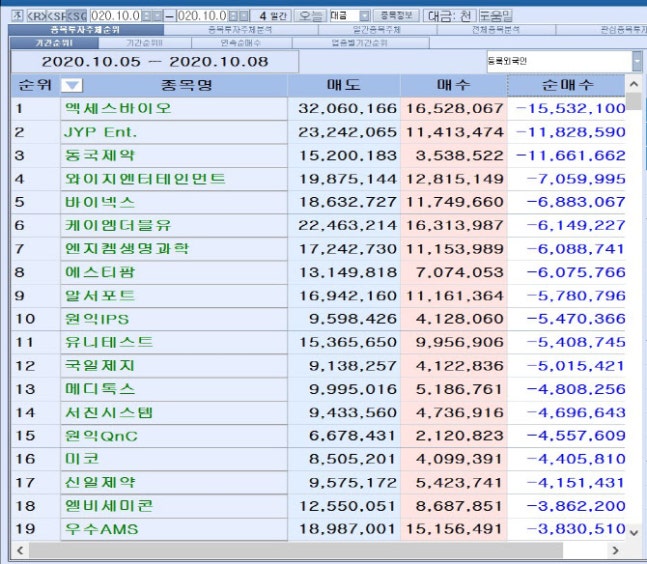Screen dimensions: 647x564
Task: Click the start date input field
Action: pyautogui.click(x=116, y=16)
